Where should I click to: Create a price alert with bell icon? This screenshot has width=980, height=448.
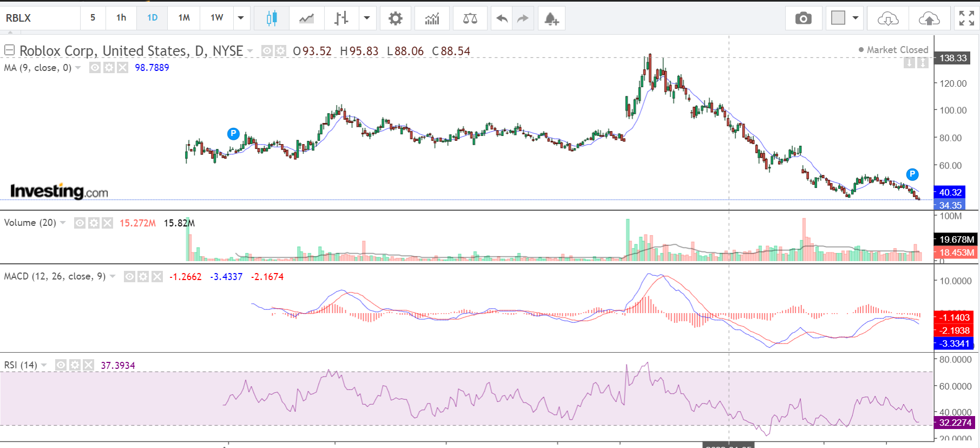tap(551, 18)
